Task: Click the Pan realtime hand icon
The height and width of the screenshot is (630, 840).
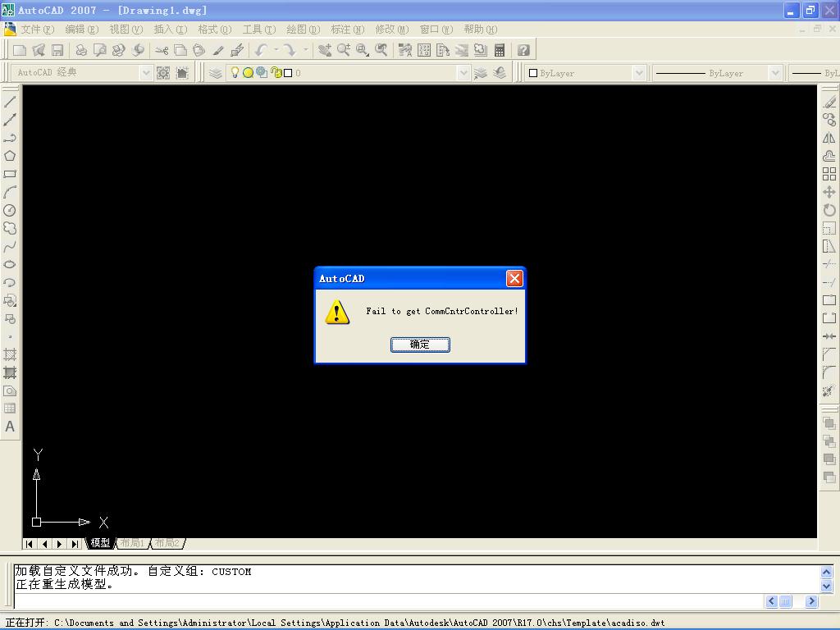Action: (325, 50)
